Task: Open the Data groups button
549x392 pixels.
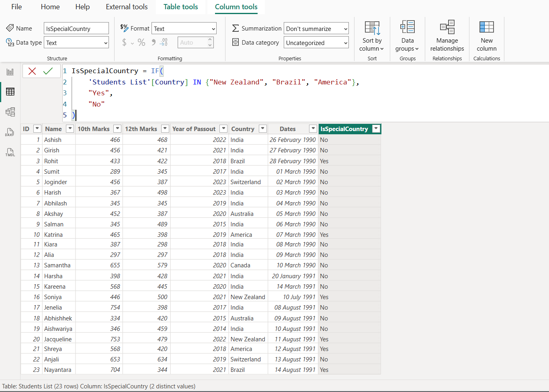Action: (407, 36)
